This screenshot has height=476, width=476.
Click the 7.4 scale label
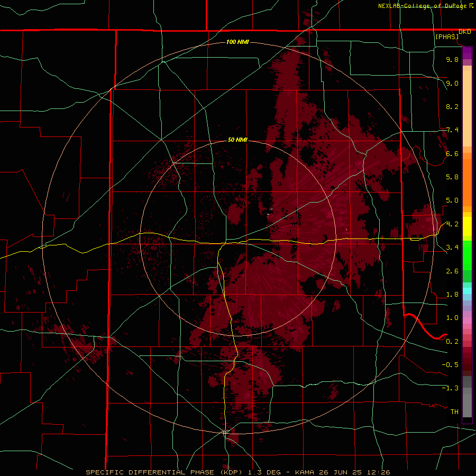(x=452, y=130)
